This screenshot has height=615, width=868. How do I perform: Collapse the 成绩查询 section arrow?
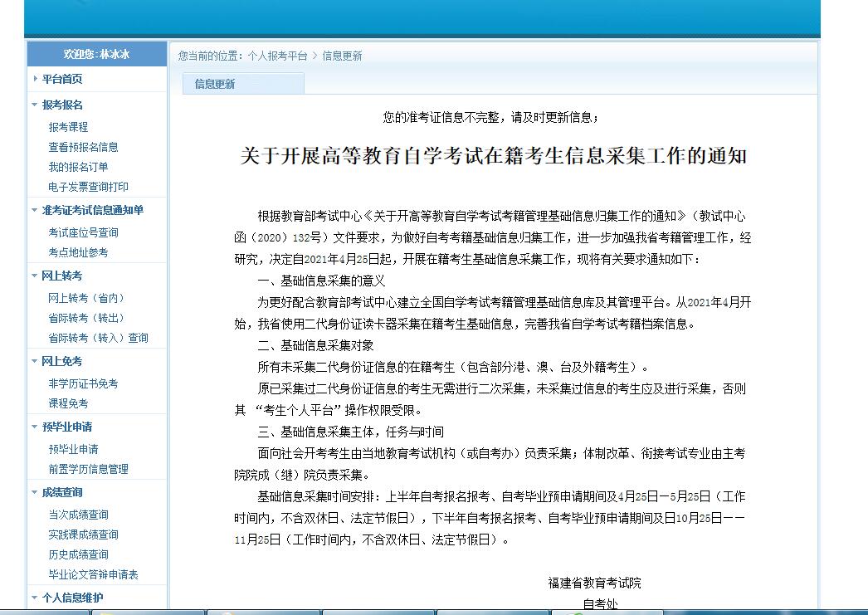[x=35, y=492]
